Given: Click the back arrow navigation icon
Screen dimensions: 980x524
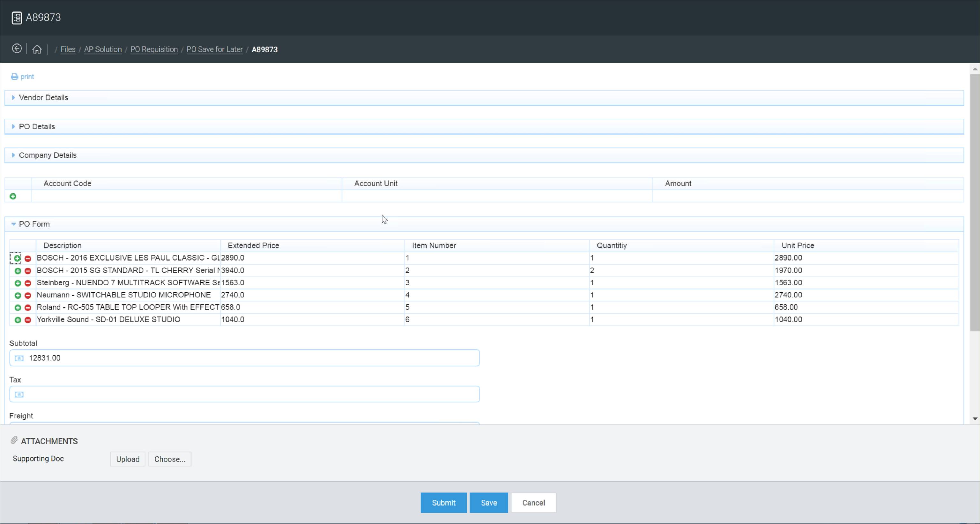Looking at the screenshot, I should tap(17, 49).
